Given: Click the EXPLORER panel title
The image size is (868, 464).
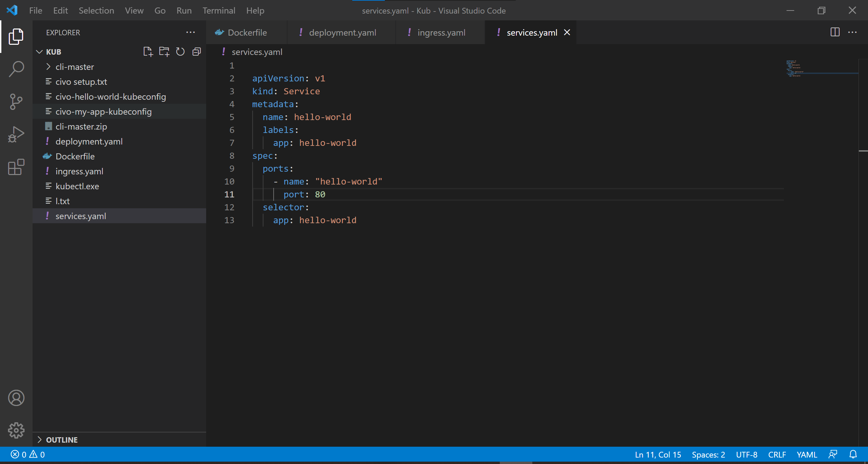Looking at the screenshot, I should (63, 33).
